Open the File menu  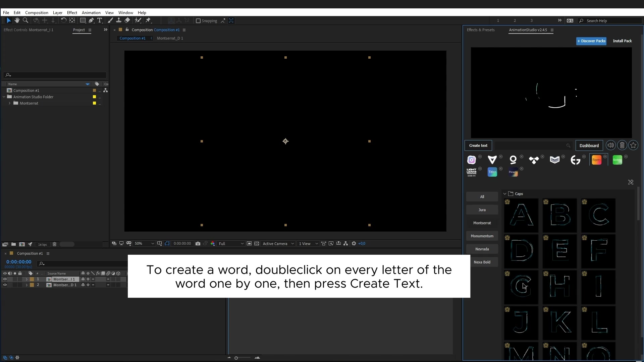[x=6, y=12]
